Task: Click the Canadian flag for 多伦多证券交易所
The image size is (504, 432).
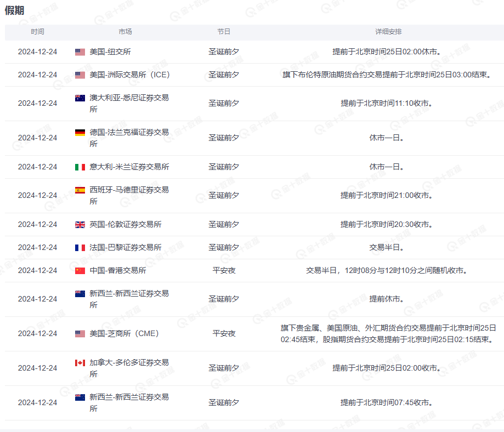Action: click(80, 363)
